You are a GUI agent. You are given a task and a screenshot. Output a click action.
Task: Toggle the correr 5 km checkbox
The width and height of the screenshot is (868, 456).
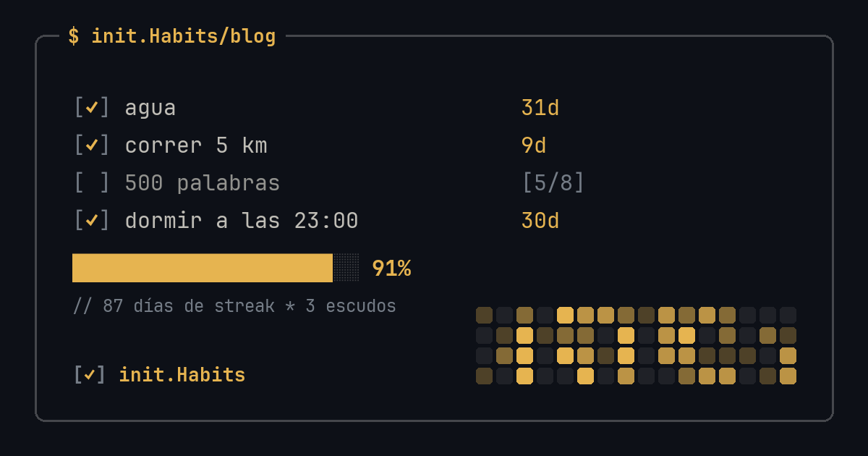(92, 145)
